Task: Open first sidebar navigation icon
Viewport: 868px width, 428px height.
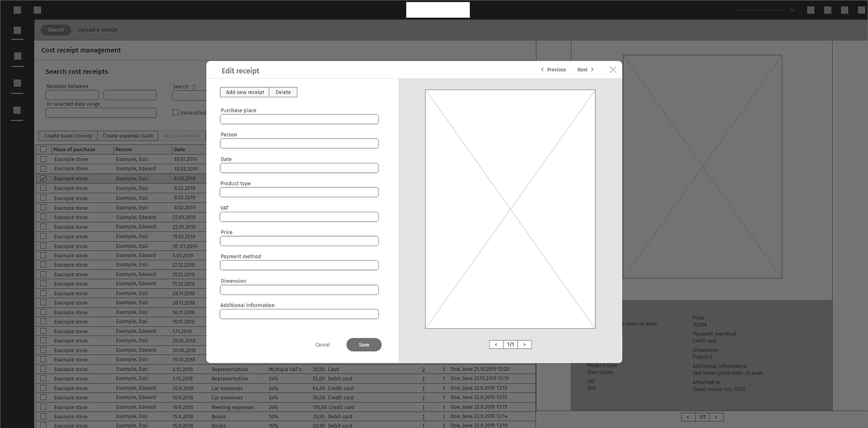Action: (17, 30)
